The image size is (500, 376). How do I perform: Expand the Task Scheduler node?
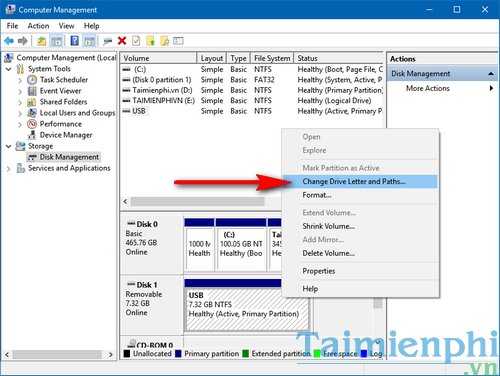point(20,80)
